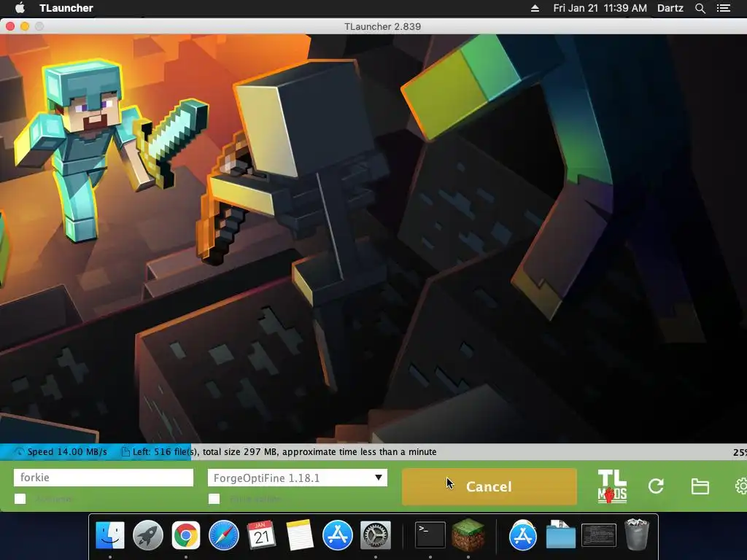
Task: Click the eject icon in menu bar
Action: (535, 8)
